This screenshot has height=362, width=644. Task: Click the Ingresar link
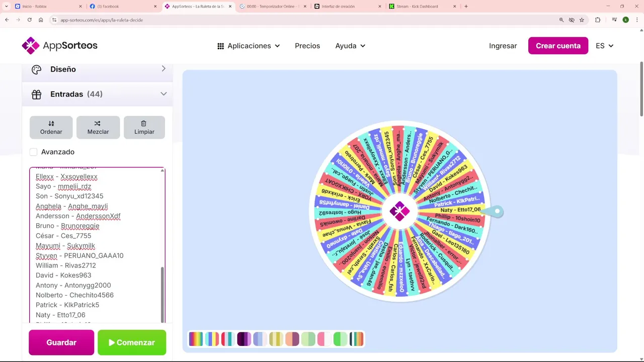pyautogui.click(x=503, y=46)
